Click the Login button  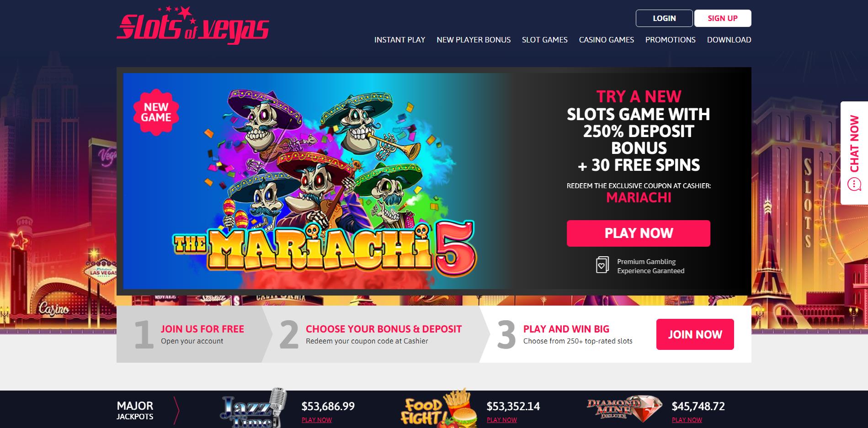click(664, 18)
